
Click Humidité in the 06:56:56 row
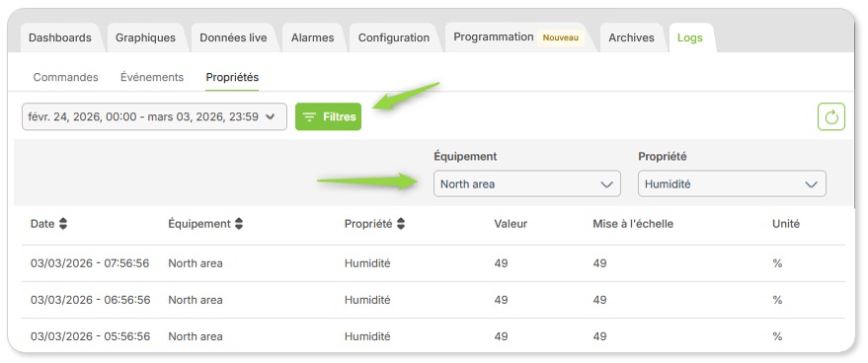pos(367,300)
